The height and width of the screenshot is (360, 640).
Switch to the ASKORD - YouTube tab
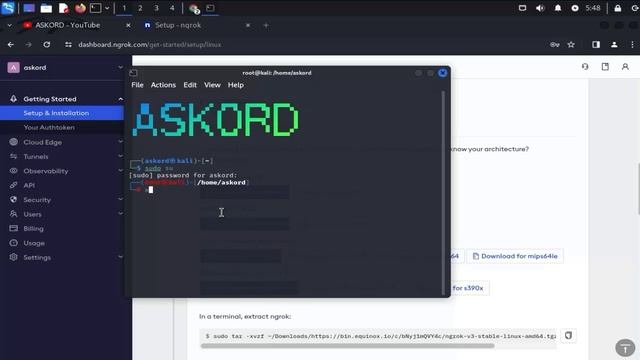tap(67, 25)
